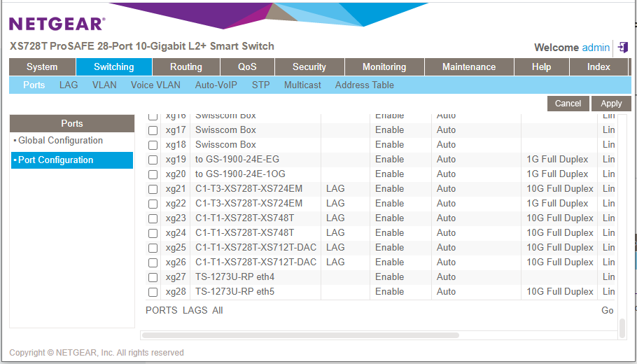Tick the checkbox for port xg23
This screenshot has height=364, width=637.
click(x=153, y=218)
